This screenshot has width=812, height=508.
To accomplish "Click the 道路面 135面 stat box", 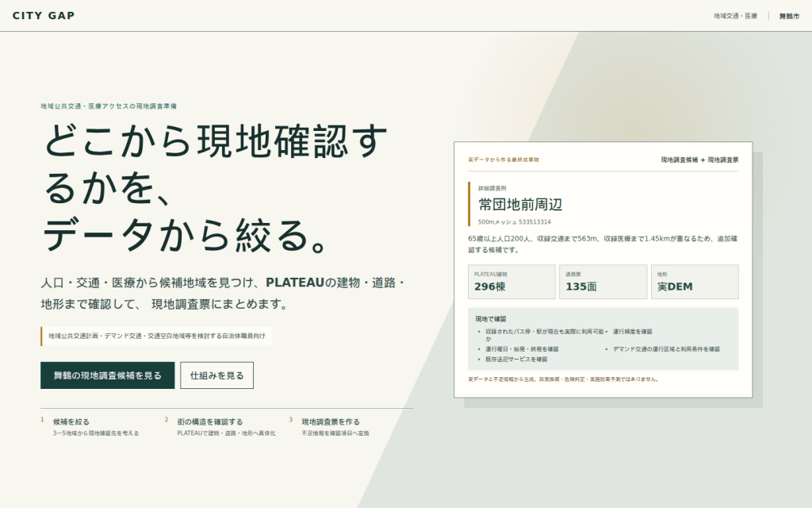I will pos(603,282).
